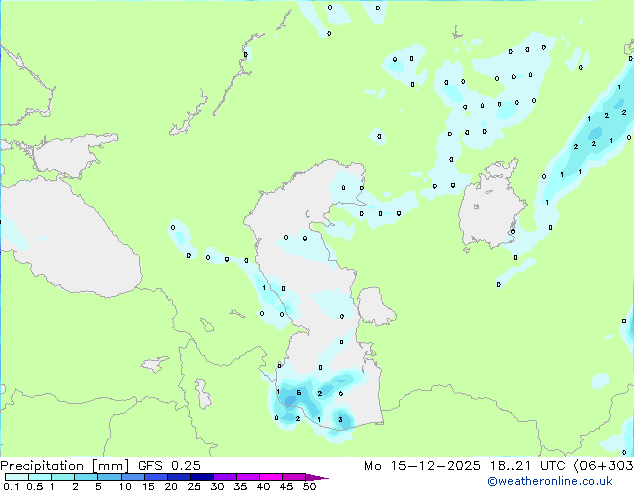Click legend label '50'

point(309,486)
